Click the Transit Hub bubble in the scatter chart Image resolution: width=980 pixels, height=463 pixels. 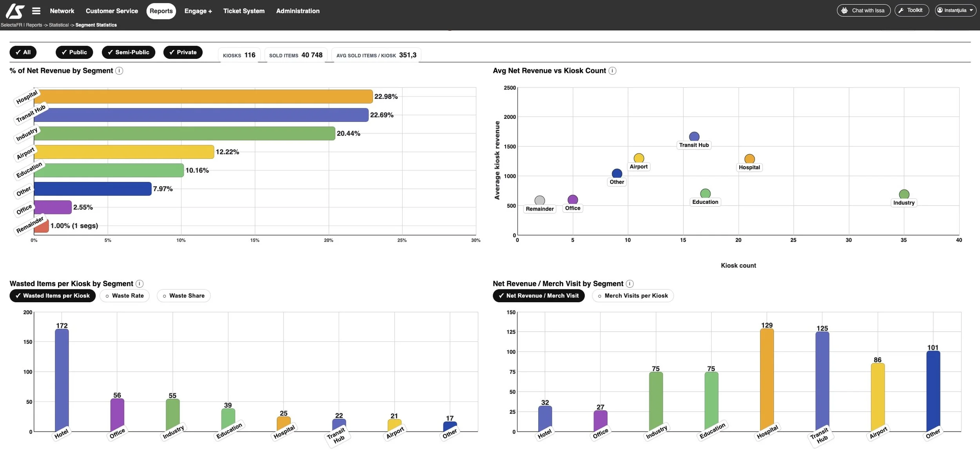(694, 136)
